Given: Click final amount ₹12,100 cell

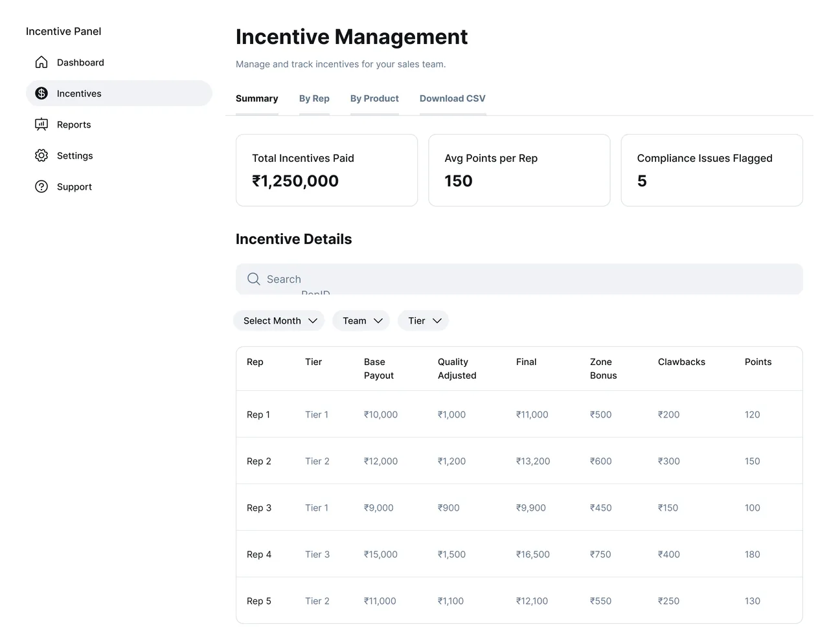Looking at the screenshot, I should click(x=532, y=601).
